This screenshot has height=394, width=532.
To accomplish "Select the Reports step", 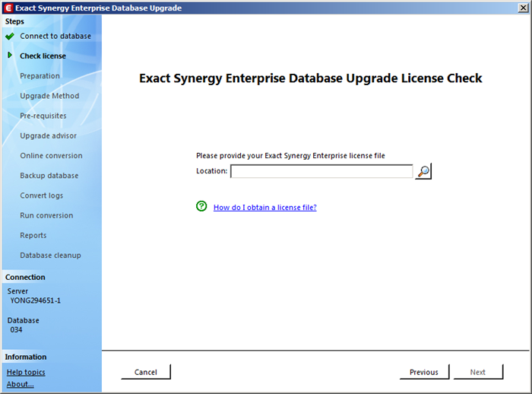I will [x=33, y=235].
